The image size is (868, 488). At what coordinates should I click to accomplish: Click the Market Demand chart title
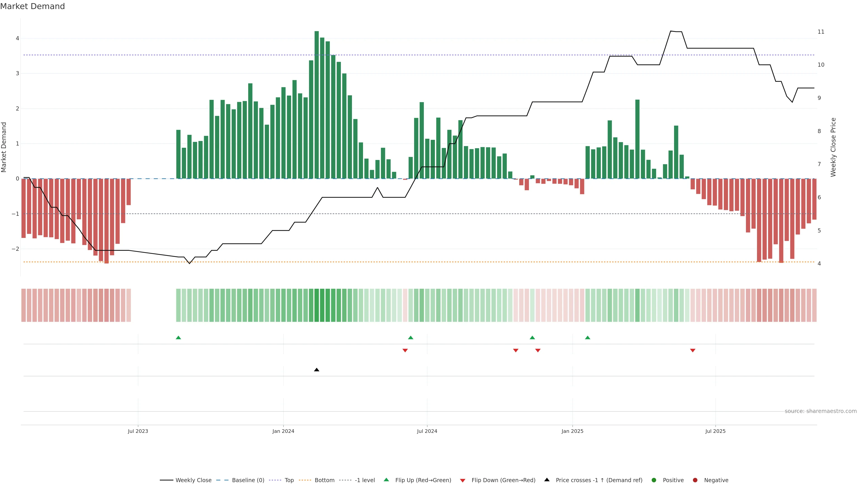32,6
